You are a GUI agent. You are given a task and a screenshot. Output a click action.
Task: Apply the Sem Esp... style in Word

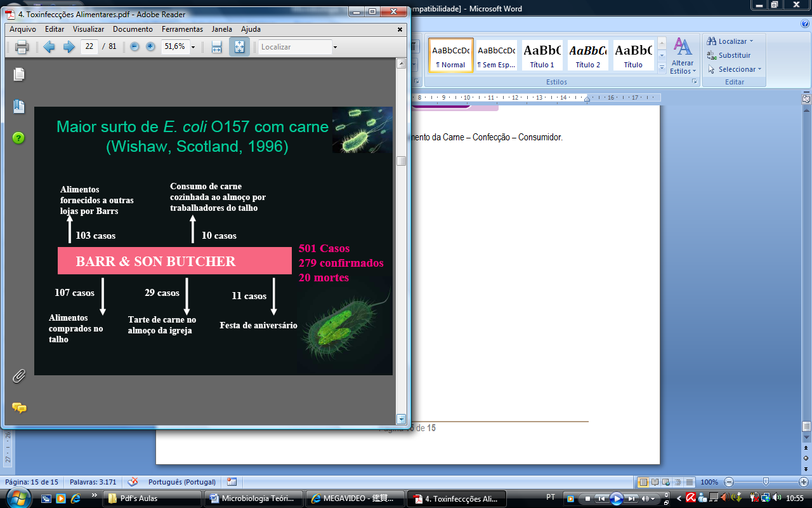tap(496, 55)
